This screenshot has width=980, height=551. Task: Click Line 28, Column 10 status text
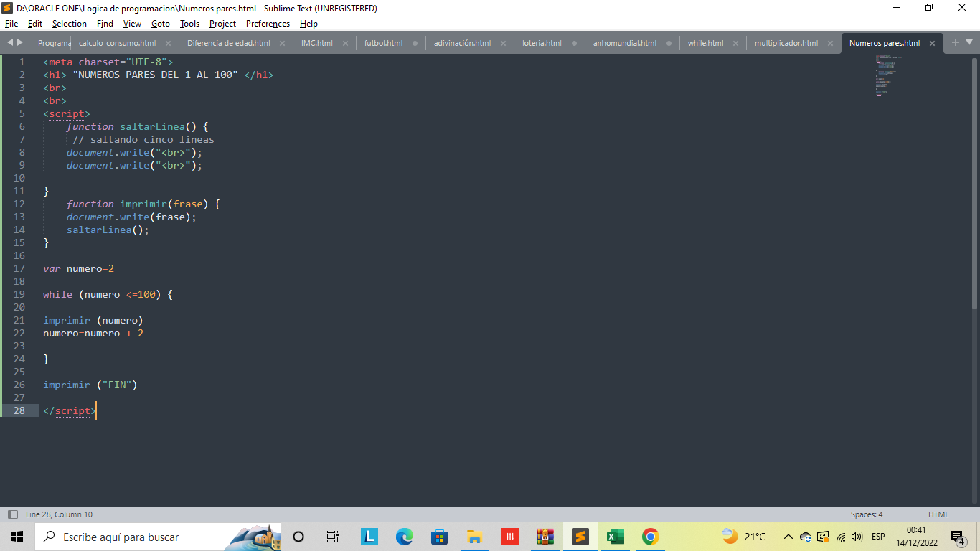pos(59,514)
